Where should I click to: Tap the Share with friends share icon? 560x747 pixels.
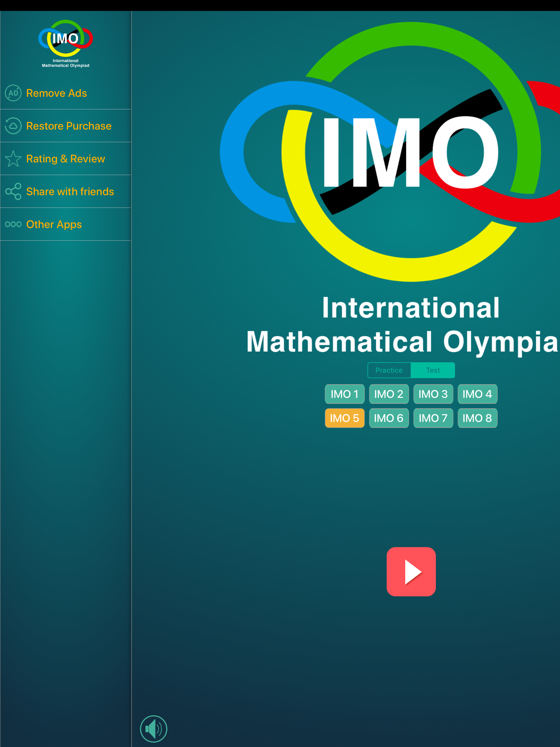pos(13,191)
